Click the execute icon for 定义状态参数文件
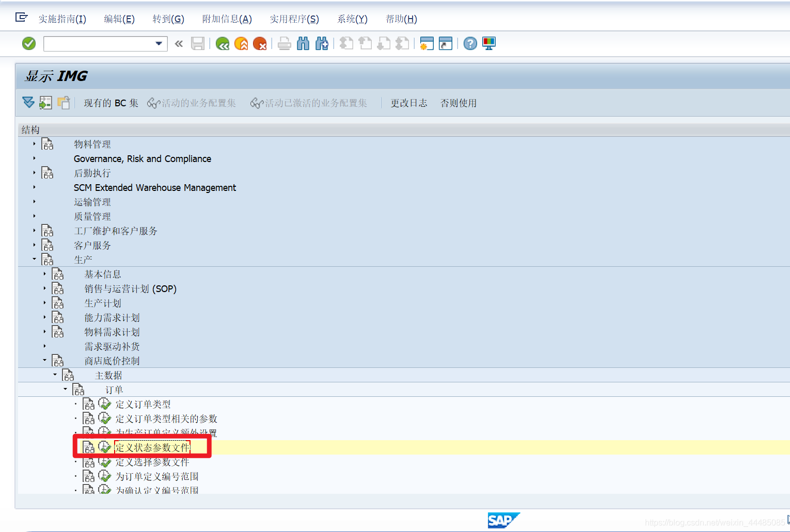 (105, 447)
